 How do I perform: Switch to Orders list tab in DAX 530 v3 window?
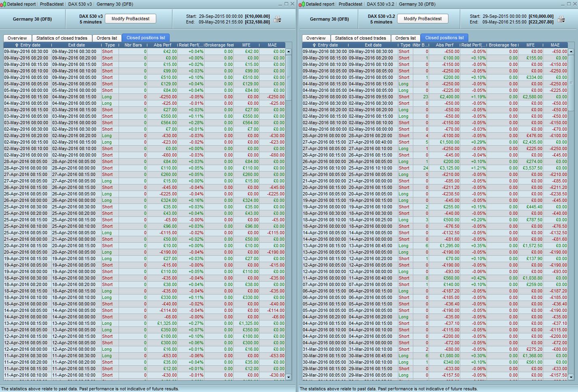107,38
